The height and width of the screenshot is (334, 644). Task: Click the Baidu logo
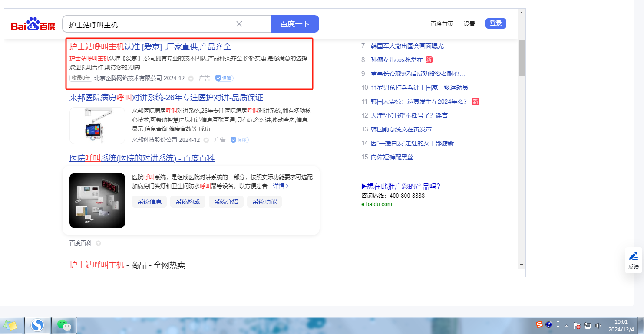(33, 24)
